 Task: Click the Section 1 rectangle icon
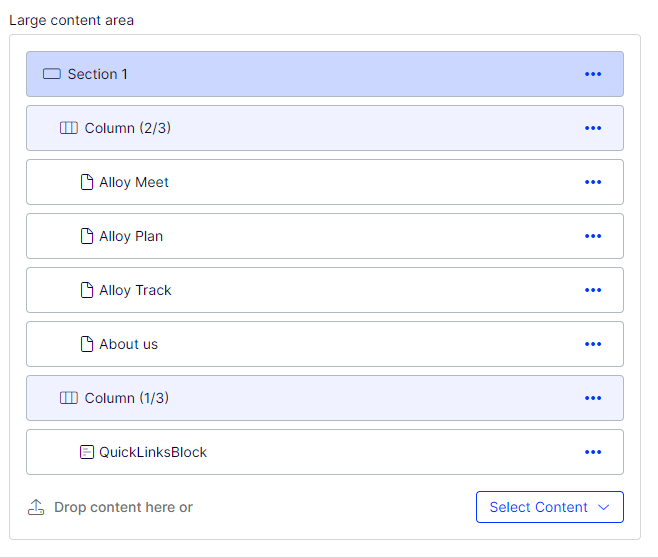tap(52, 74)
